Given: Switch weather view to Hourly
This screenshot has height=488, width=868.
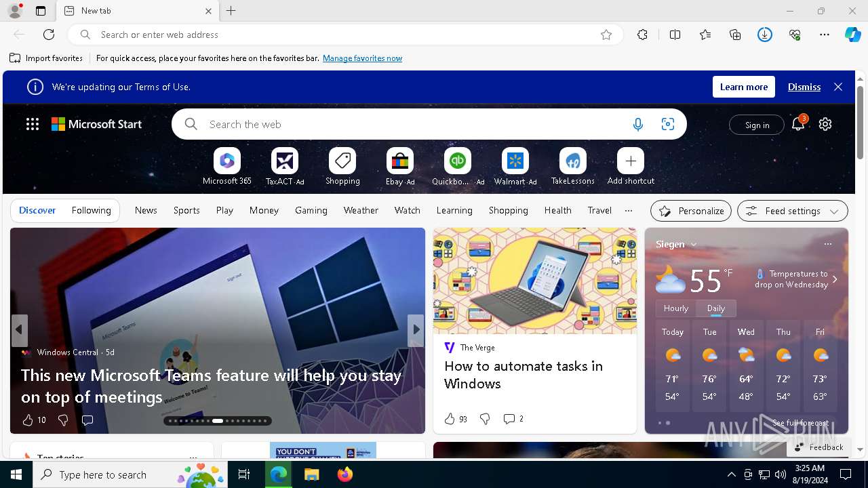Looking at the screenshot, I should pos(676,308).
